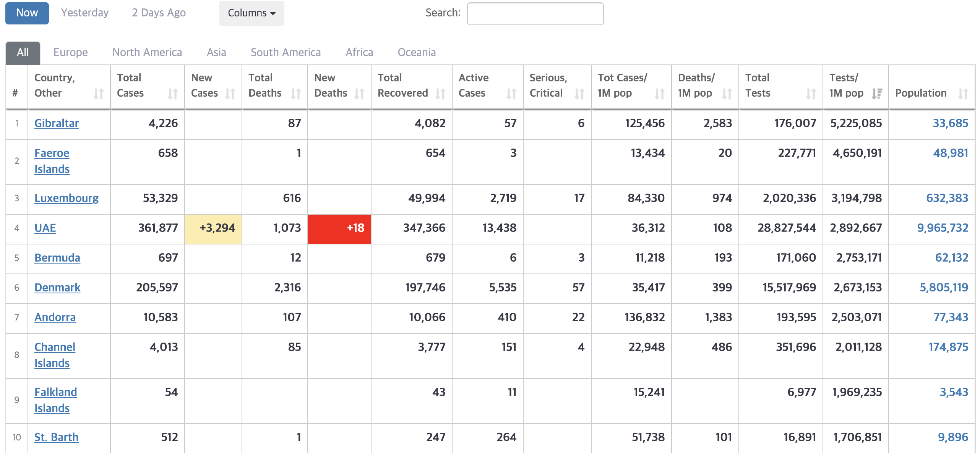Image resolution: width=980 pixels, height=453 pixels.
Task: Sort by New Cases column arrows
Action: pos(230,94)
